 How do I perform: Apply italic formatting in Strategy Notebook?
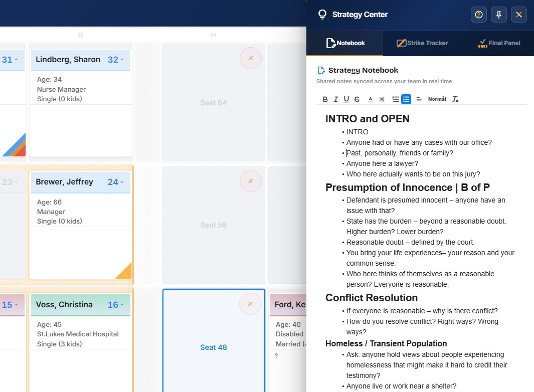(335, 99)
